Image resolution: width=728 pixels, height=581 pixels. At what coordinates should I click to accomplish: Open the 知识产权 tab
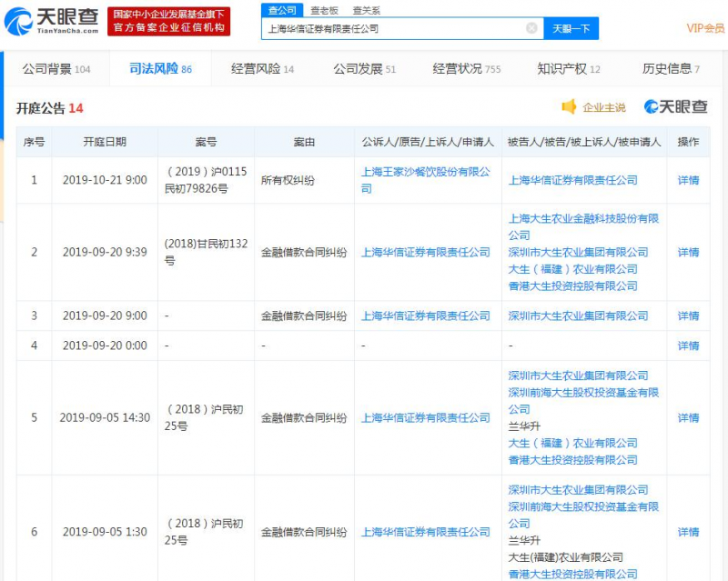569,69
